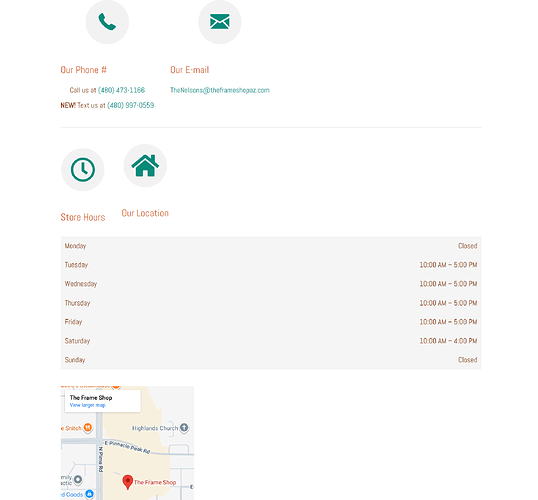
Task: Select the Saturday hours row
Action: tap(271, 341)
